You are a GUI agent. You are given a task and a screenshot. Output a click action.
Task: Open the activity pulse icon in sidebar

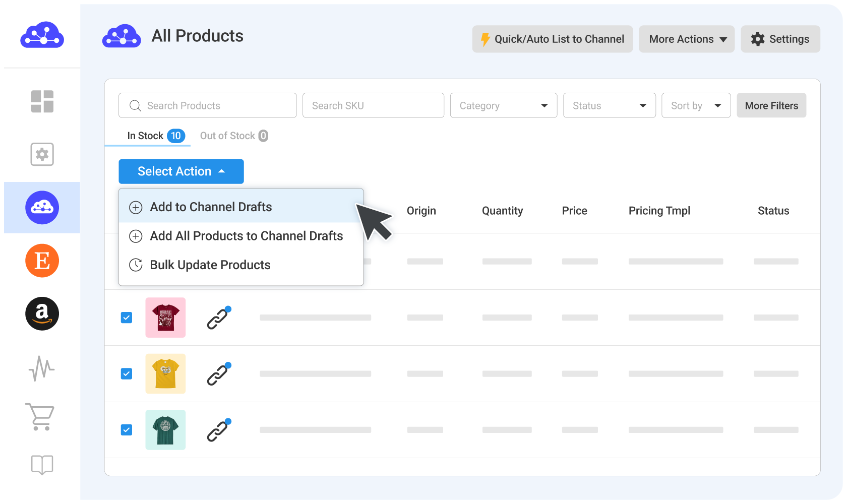[x=42, y=368]
